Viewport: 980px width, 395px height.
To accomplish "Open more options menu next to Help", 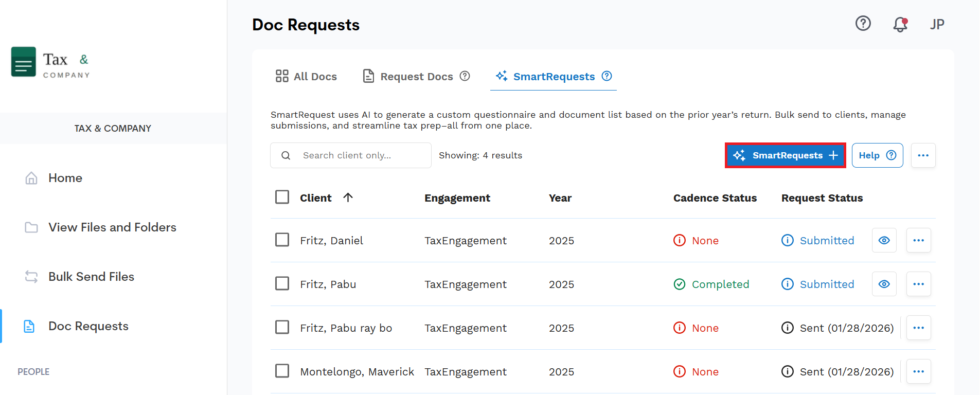I will click(x=923, y=155).
